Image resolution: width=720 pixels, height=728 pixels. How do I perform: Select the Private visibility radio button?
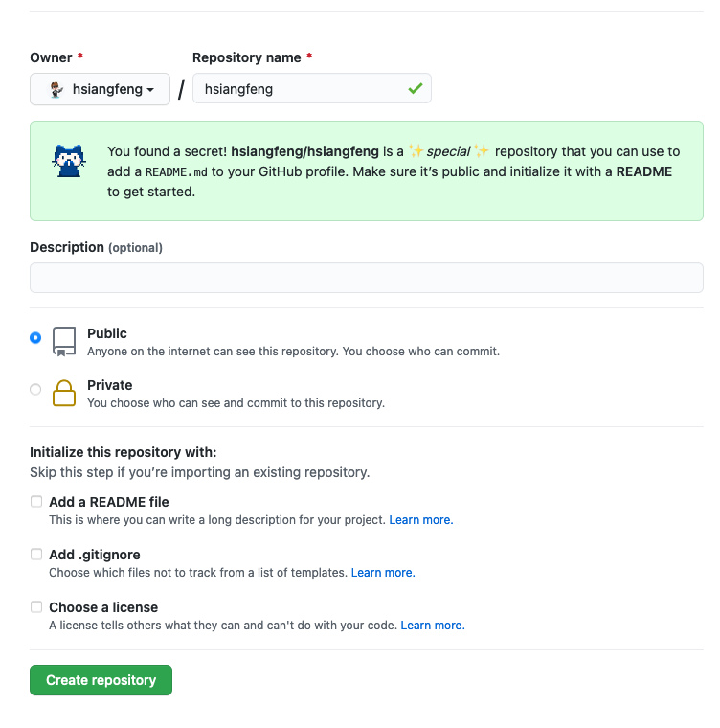(x=35, y=389)
